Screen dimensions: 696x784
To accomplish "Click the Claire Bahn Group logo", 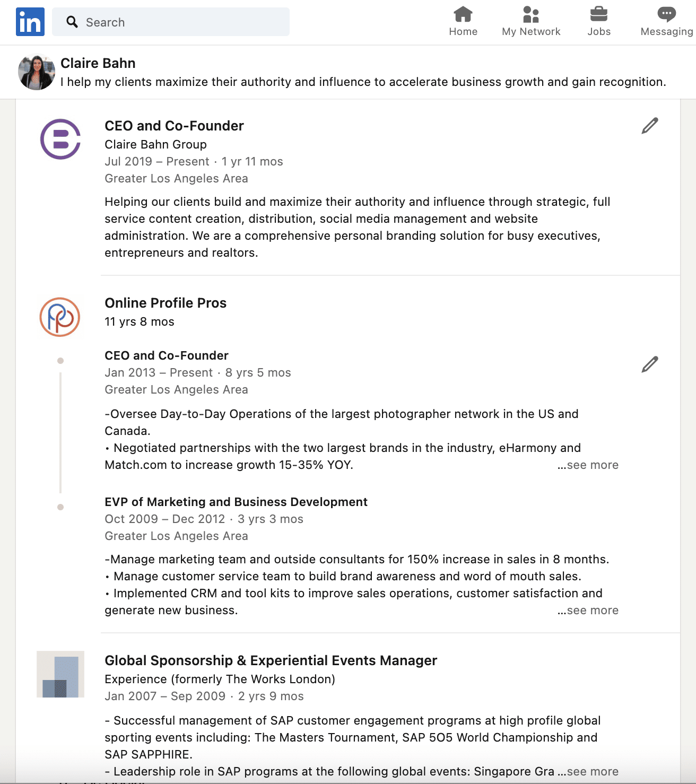I will click(x=60, y=139).
